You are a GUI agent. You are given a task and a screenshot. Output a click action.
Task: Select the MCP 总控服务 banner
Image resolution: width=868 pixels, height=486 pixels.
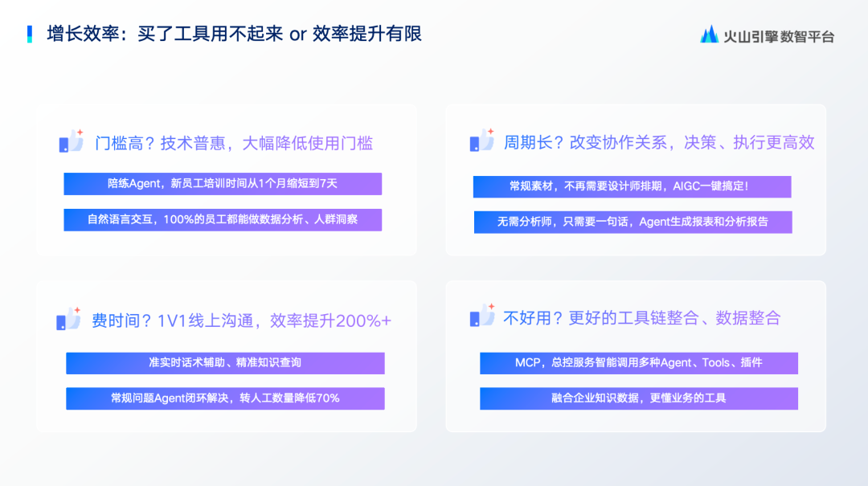pyautogui.click(x=639, y=363)
